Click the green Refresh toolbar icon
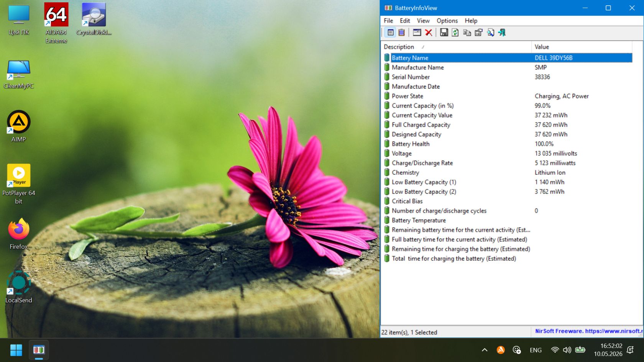This screenshot has width=644, height=362. click(455, 33)
